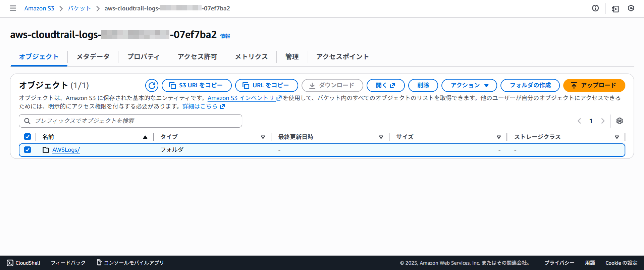Uncheck the select-all objects checkbox
The width and height of the screenshot is (644, 270).
[28, 137]
